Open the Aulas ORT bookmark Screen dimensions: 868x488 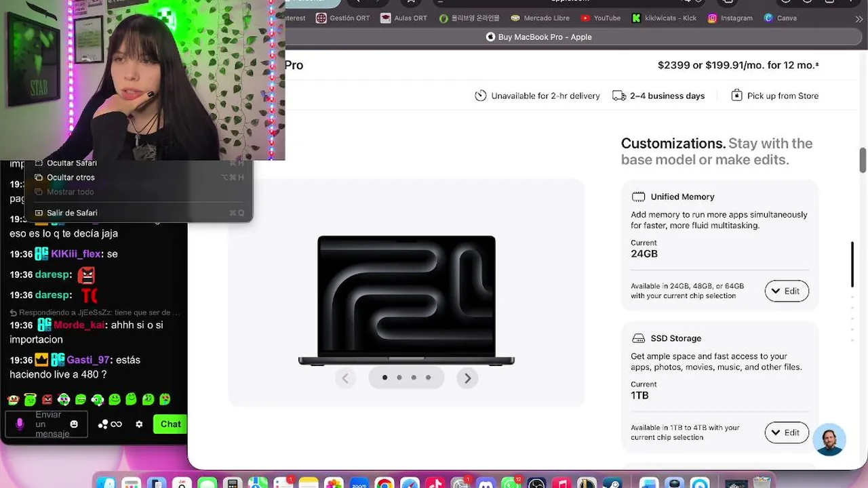pyautogui.click(x=403, y=18)
